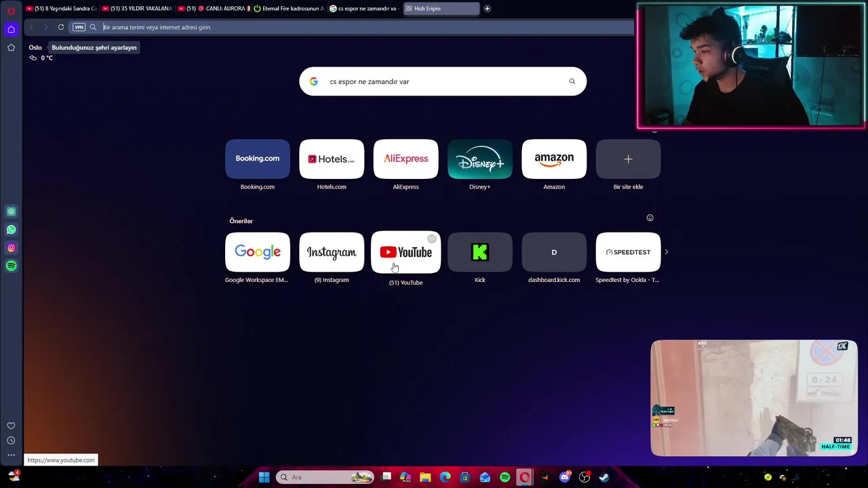Open OBS Studio from the taskbar
The width and height of the screenshot is (868, 488).
(585, 477)
